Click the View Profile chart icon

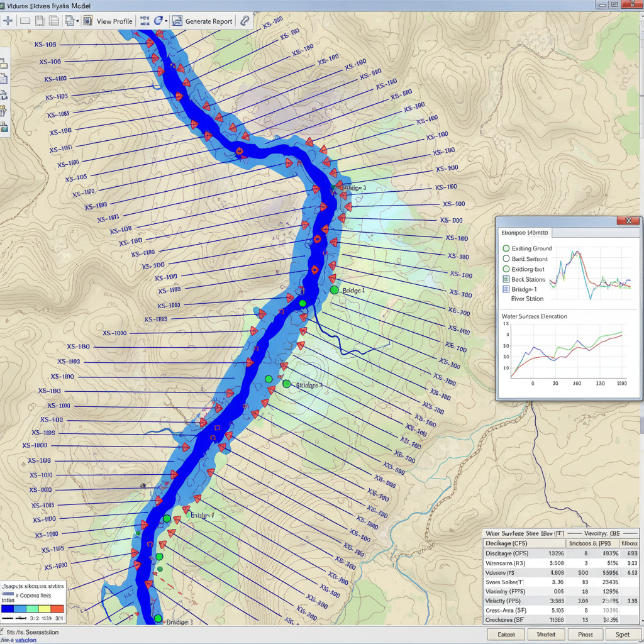click(88, 21)
